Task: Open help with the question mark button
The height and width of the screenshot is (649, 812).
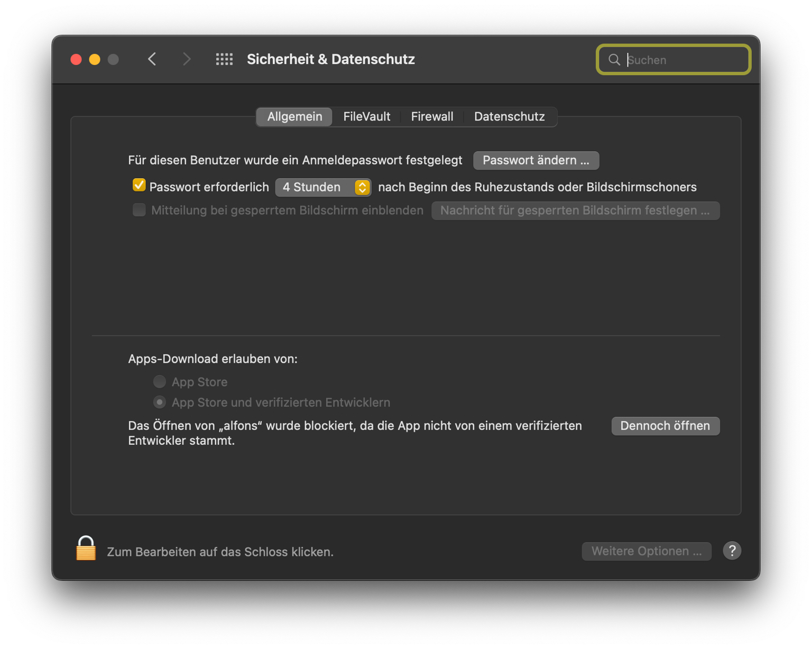Action: pos(732,551)
